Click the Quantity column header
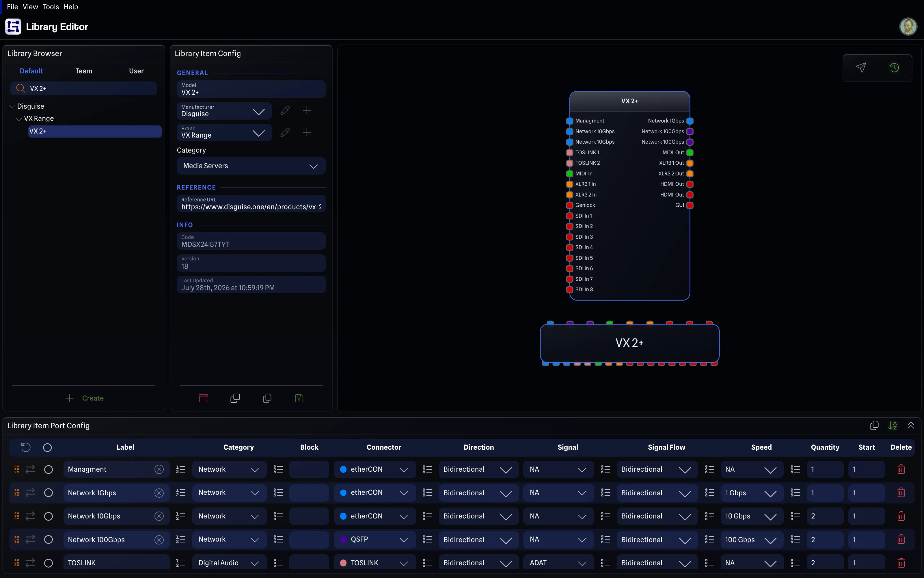The width and height of the screenshot is (924, 578). click(825, 447)
